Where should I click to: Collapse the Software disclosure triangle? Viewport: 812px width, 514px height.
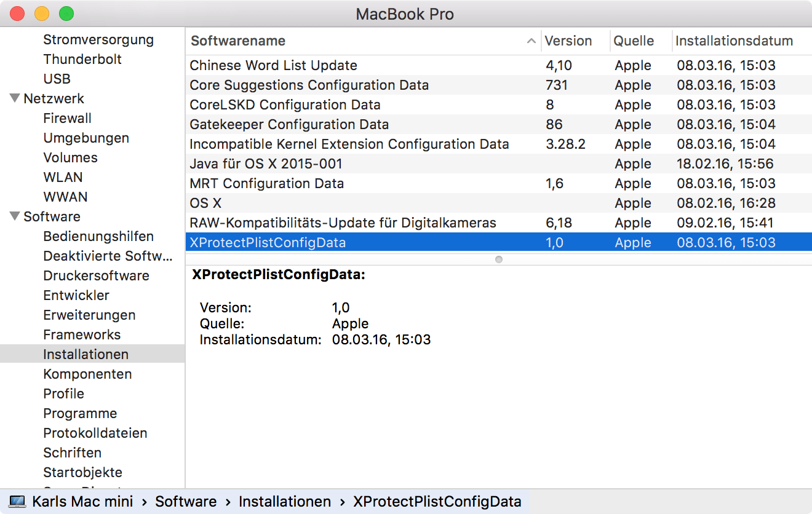[x=15, y=216]
